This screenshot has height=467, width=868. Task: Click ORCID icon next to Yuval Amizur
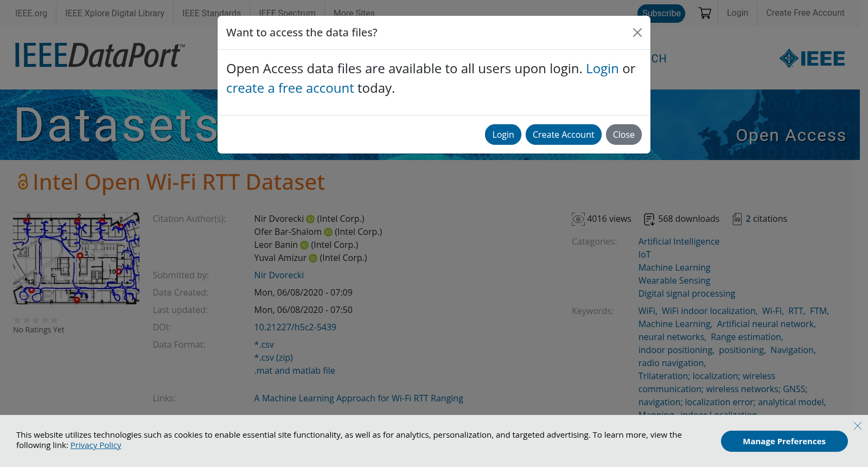point(313,258)
